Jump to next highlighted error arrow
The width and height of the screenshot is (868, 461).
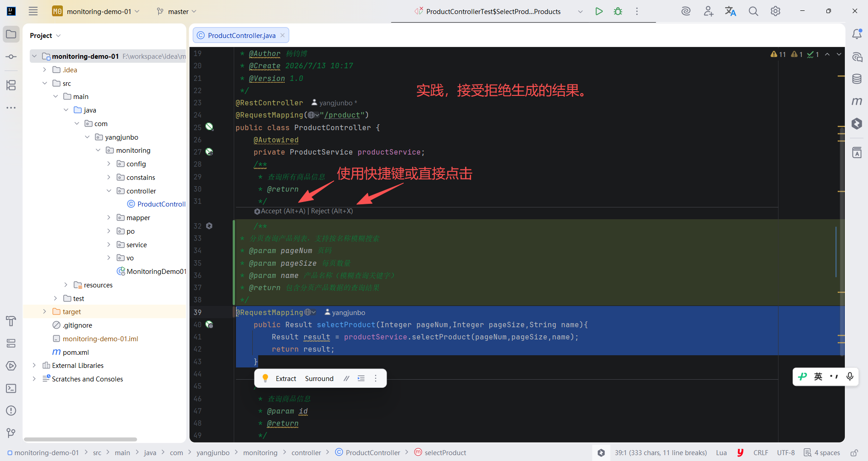coord(839,54)
